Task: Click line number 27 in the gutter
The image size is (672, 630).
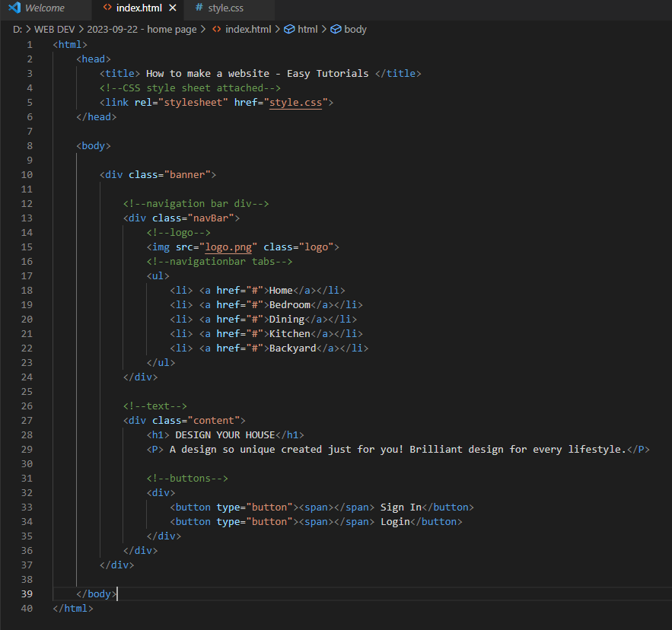Action: point(28,420)
